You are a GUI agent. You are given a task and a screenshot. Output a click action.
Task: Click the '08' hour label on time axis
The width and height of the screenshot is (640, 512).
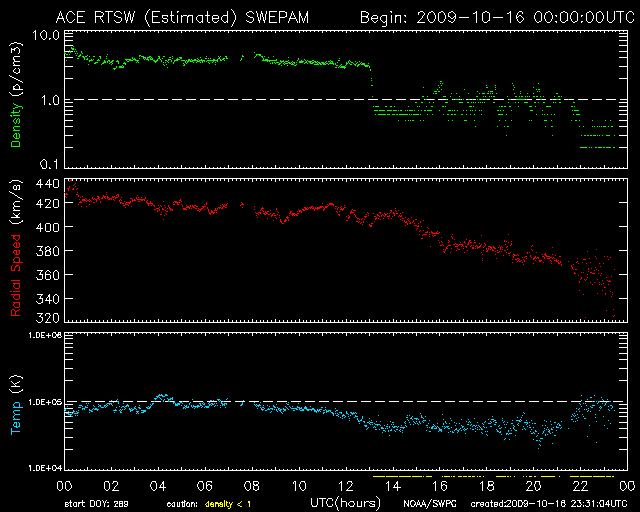coord(252,486)
